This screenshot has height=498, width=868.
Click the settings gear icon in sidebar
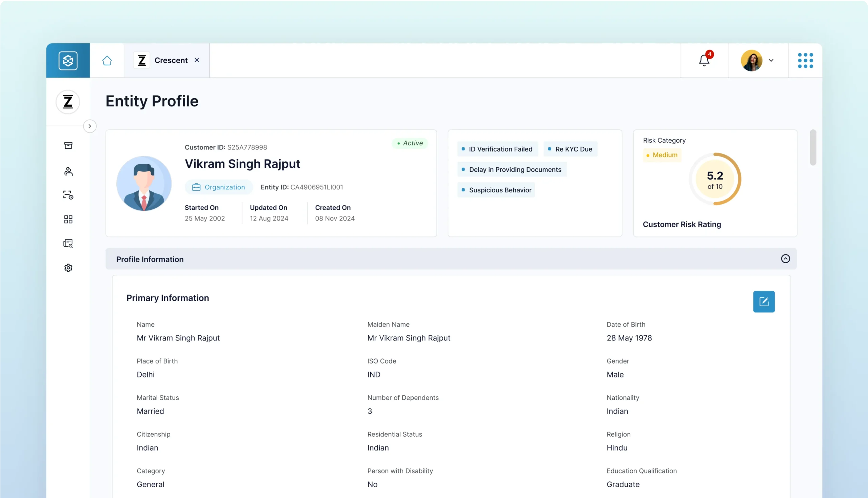tap(68, 268)
